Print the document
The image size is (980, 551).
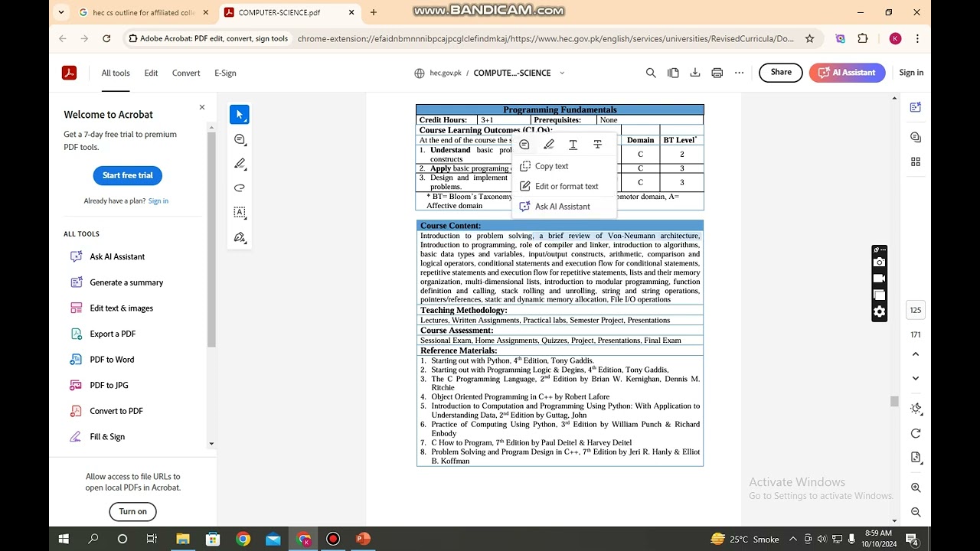point(717,73)
